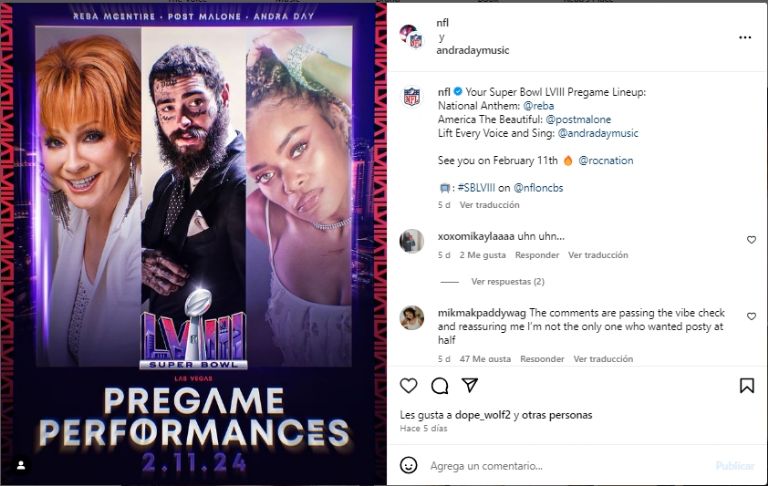This screenshot has height=486, width=768.
Task: Click Ver traducción under the caption
Action: coord(489,205)
